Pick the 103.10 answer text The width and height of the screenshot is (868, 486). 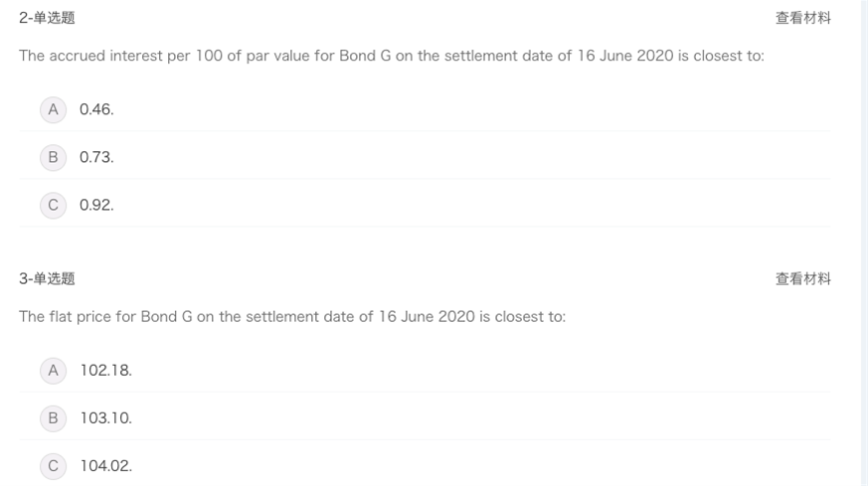click(106, 418)
